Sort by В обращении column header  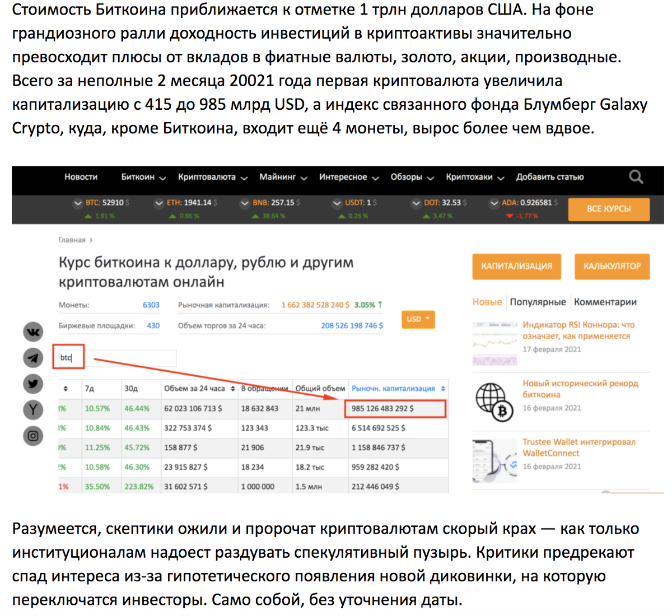[264, 388]
